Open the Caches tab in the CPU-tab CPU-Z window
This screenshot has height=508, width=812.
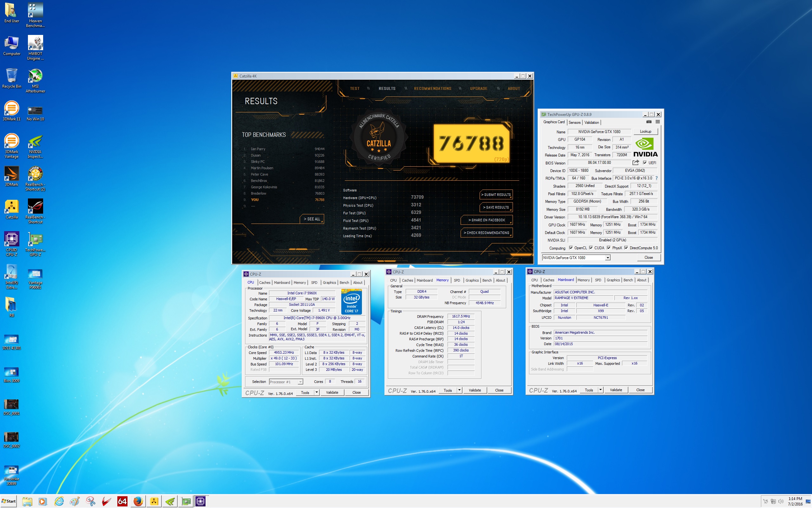[265, 283]
